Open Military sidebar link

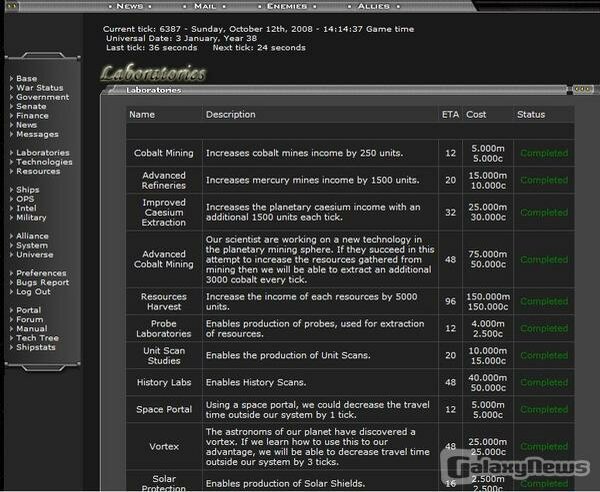[31, 217]
